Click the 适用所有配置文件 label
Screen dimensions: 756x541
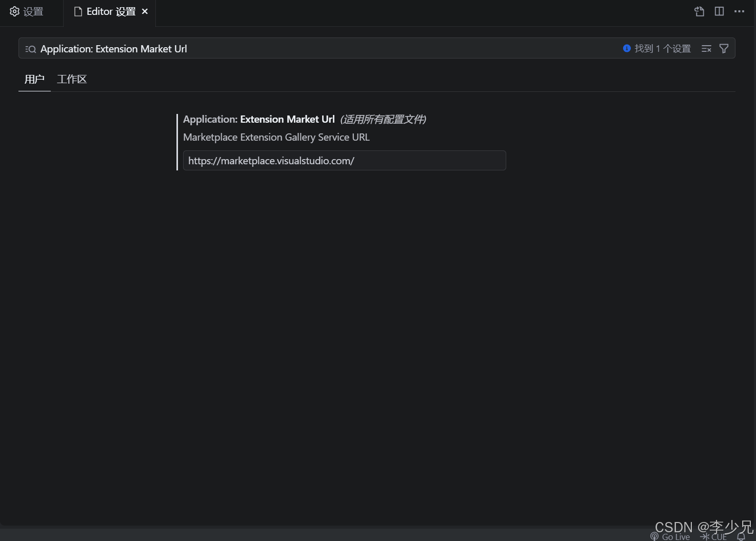[x=383, y=119]
